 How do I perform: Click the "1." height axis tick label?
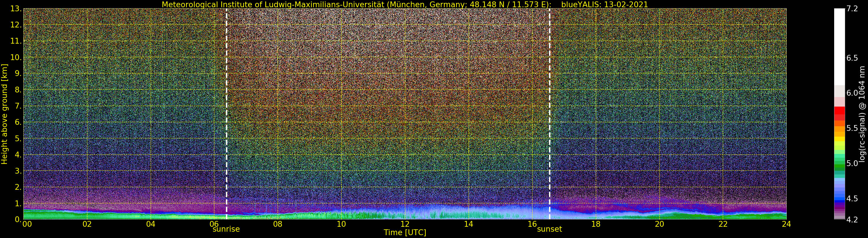(18, 203)
